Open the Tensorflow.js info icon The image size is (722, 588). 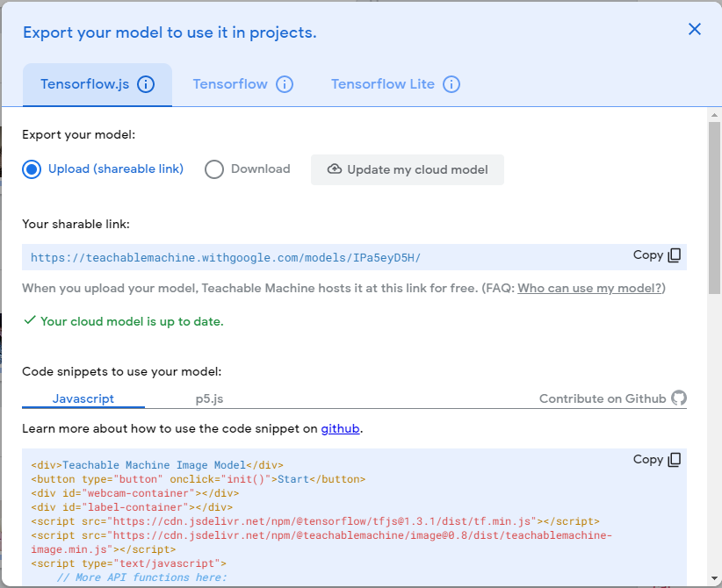(146, 84)
